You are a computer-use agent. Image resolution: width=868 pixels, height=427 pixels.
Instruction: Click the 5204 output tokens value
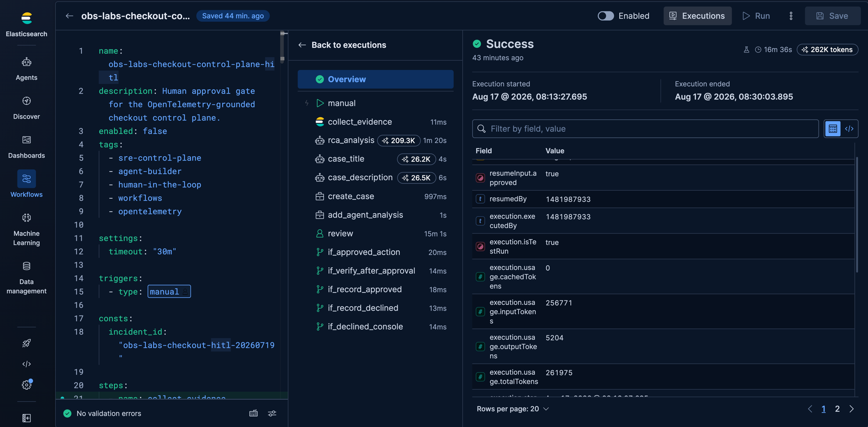555,338
